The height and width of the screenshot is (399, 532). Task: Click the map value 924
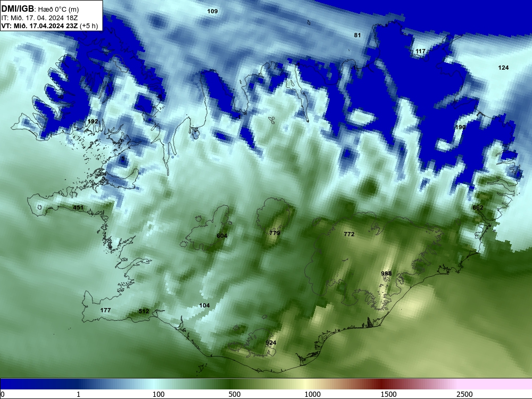[x=271, y=343]
